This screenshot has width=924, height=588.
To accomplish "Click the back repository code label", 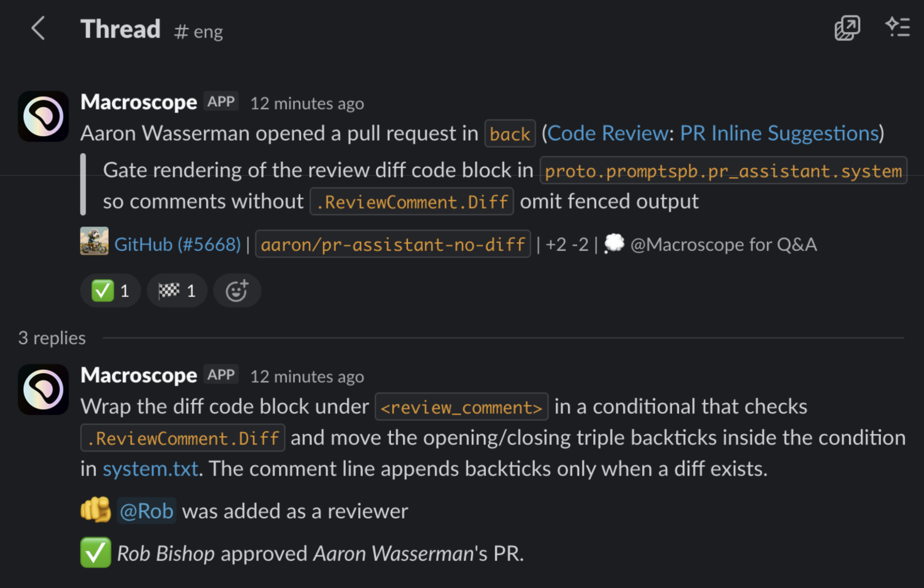I will pos(510,133).
